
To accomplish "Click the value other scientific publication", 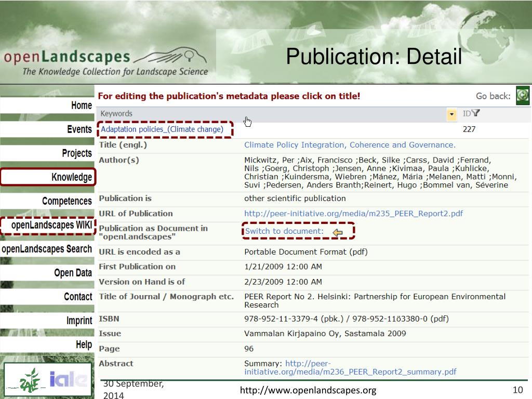I will [x=295, y=198].
